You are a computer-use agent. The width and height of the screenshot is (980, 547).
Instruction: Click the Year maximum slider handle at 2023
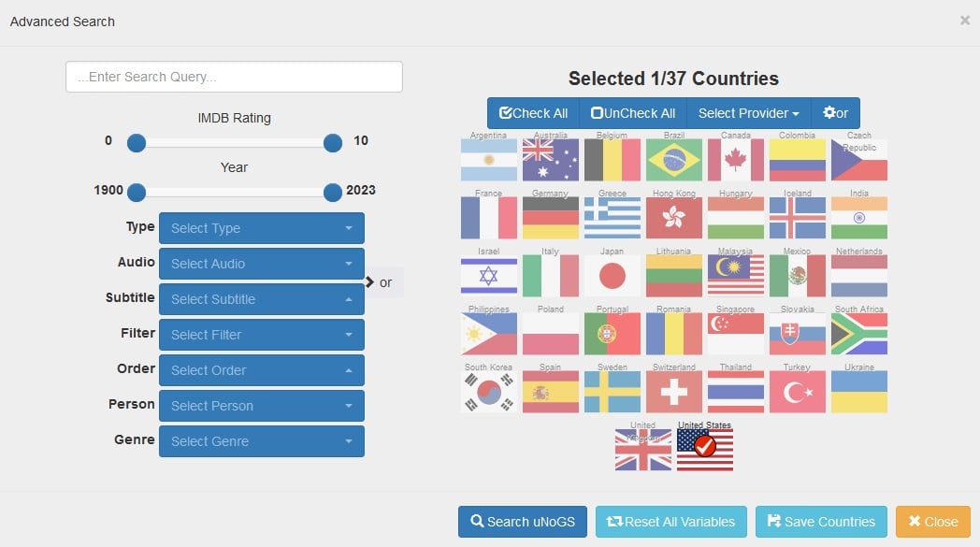[x=333, y=193]
